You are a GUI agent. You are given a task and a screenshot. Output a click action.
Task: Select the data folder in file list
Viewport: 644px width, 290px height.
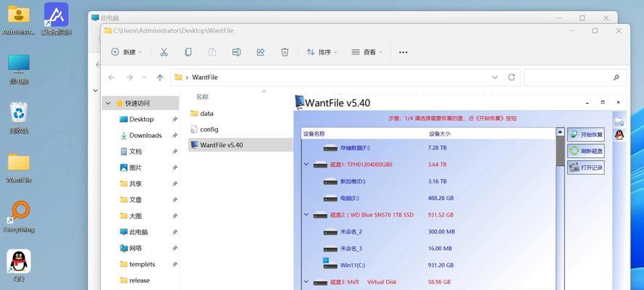click(x=202, y=113)
